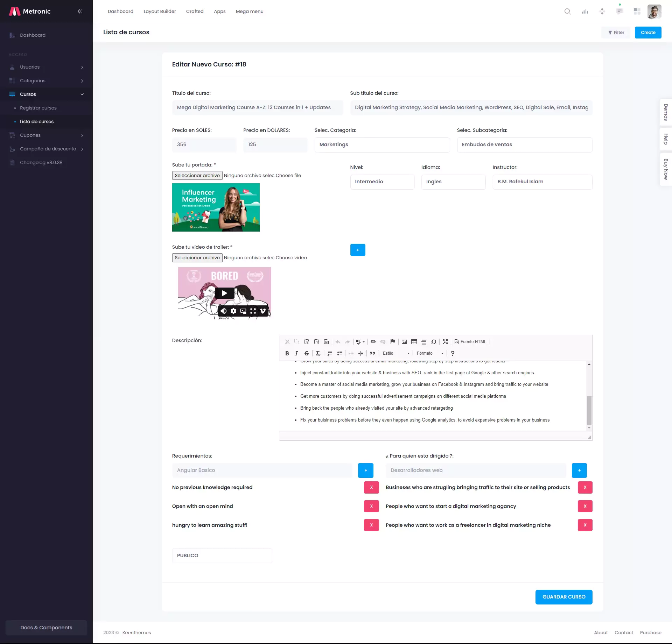
Task: Toggle bold formatting in editor
Action: (x=287, y=353)
